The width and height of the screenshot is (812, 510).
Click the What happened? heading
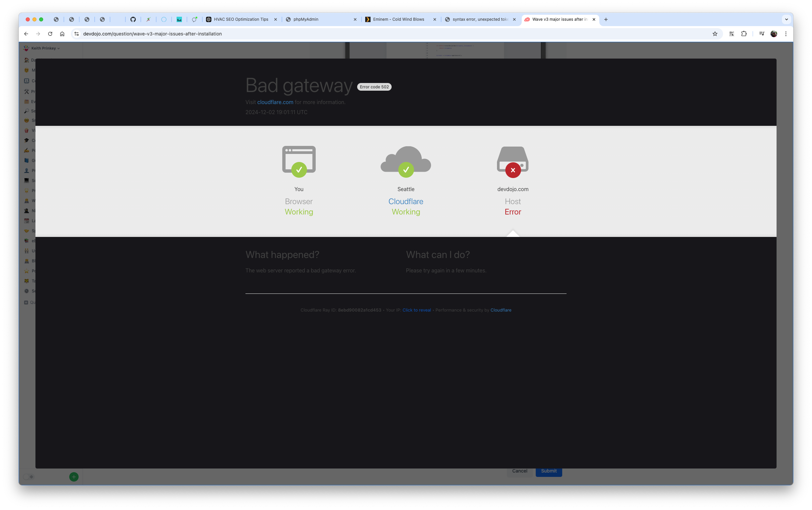coord(282,255)
